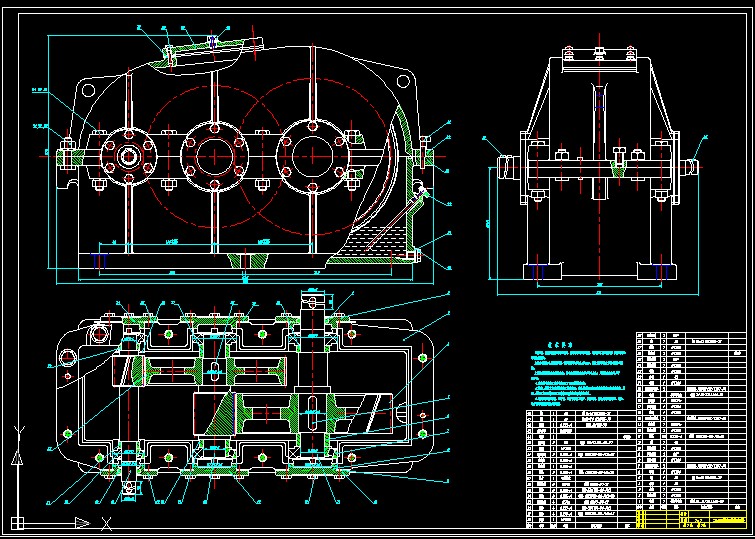755x539 pixels.
Task: Click the Y axis arrow of UCS icon
Action: pos(17,431)
